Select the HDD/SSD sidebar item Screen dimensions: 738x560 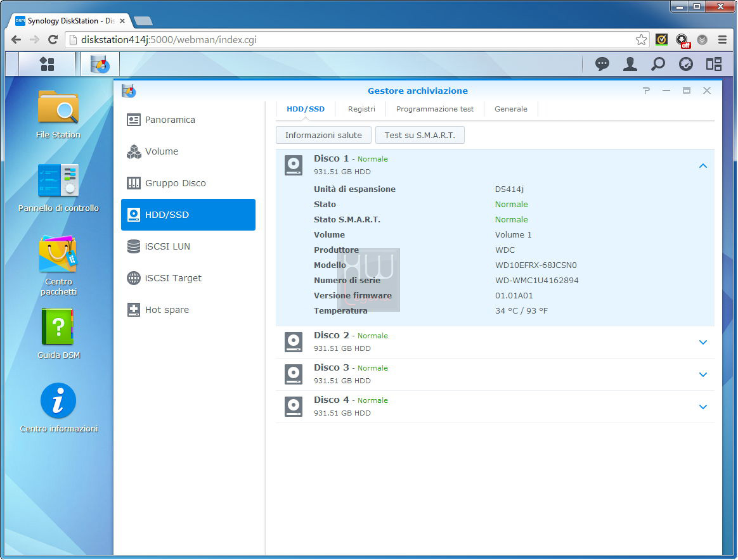(x=188, y=215)
